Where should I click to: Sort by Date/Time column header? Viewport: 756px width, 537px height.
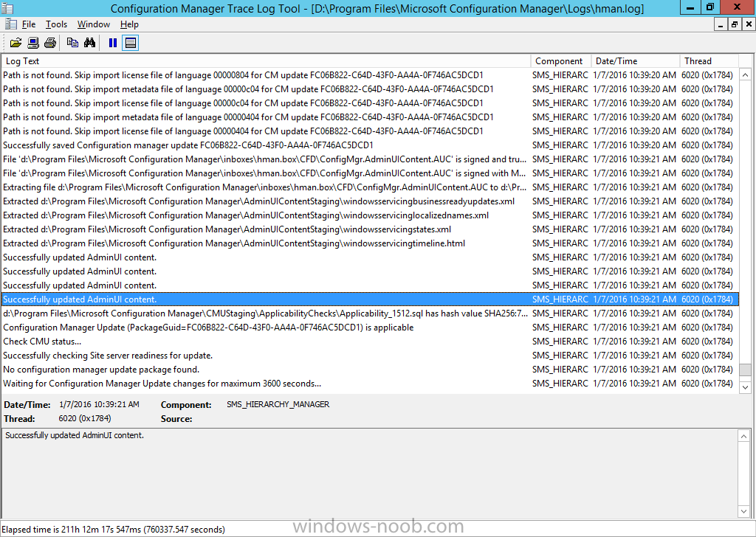[636, 61]
